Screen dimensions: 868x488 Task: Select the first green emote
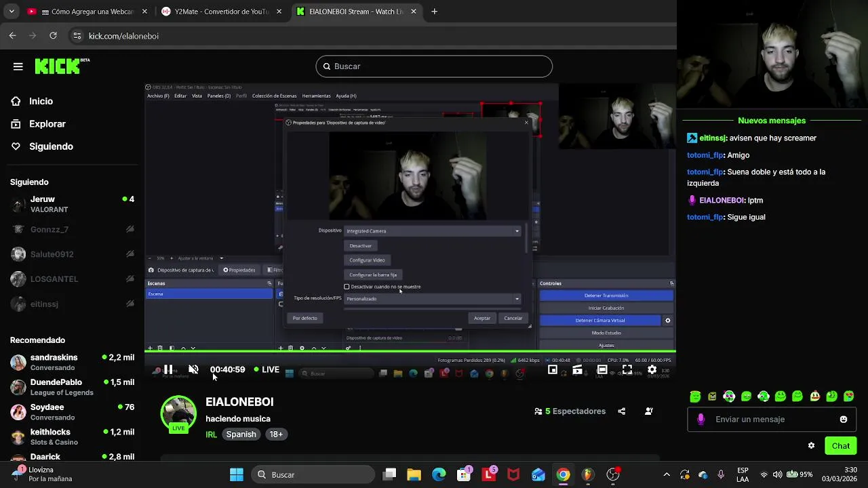coord(695,396)
